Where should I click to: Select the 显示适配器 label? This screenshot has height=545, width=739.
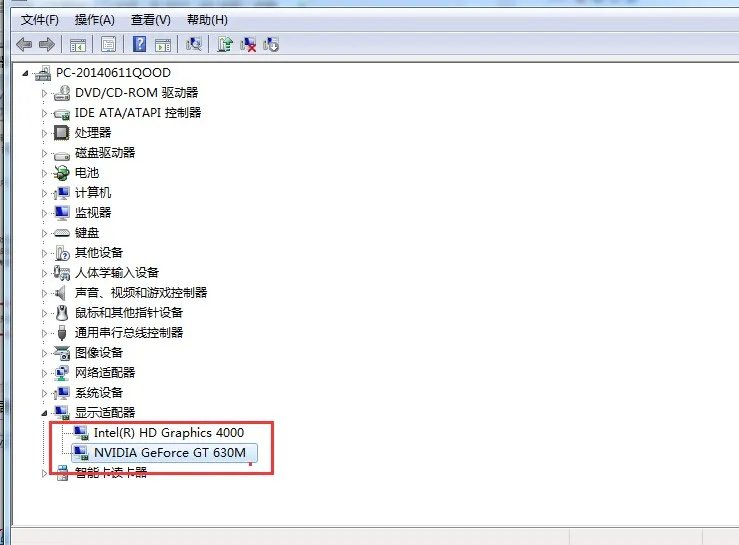[x=105, y=413]
